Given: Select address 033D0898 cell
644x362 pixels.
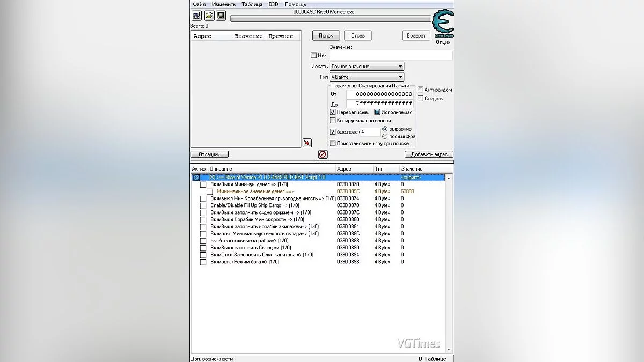Looking at the screenshot, I should click(348, 262).
